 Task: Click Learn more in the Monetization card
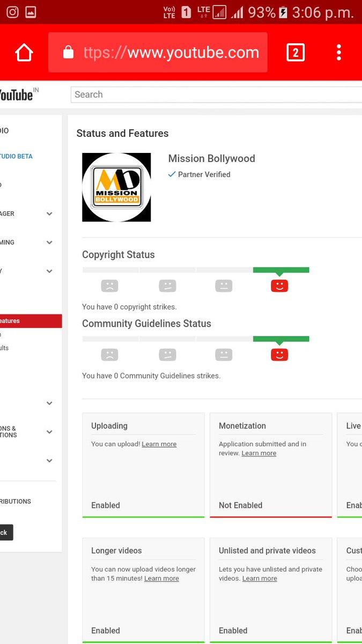click(x=258, y=453)
